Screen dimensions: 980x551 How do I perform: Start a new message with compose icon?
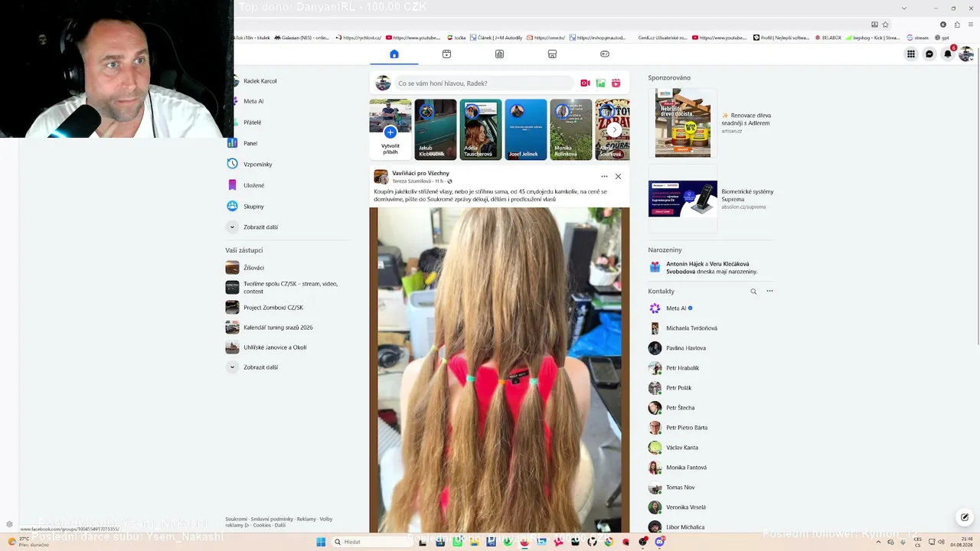[965, 517]
